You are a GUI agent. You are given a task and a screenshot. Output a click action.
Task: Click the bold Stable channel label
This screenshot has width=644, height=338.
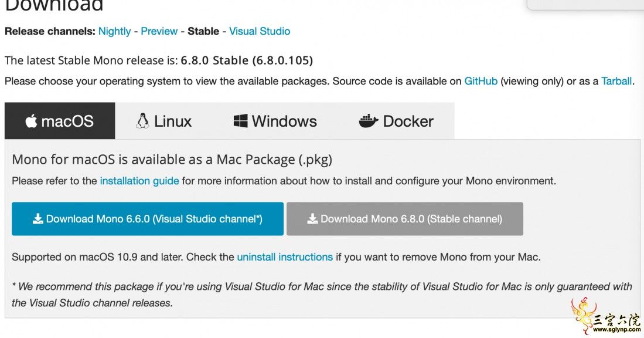[203, 31]
